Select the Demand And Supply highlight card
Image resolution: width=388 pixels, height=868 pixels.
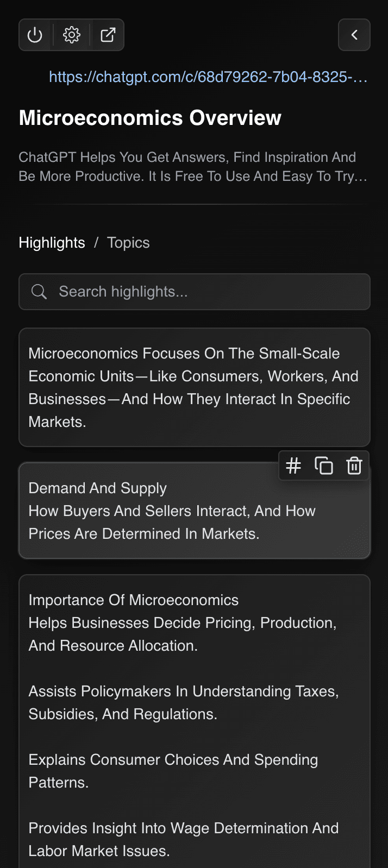coord(163,516)
